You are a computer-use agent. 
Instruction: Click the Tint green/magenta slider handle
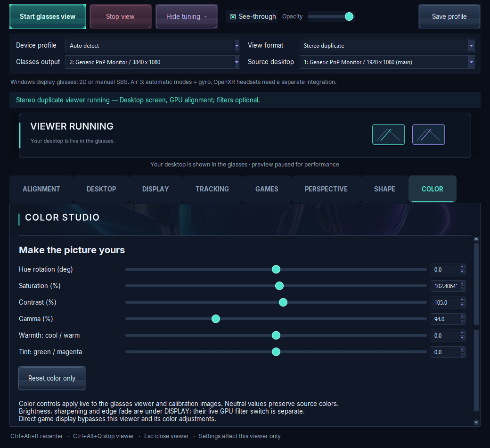tap(276, 352)
